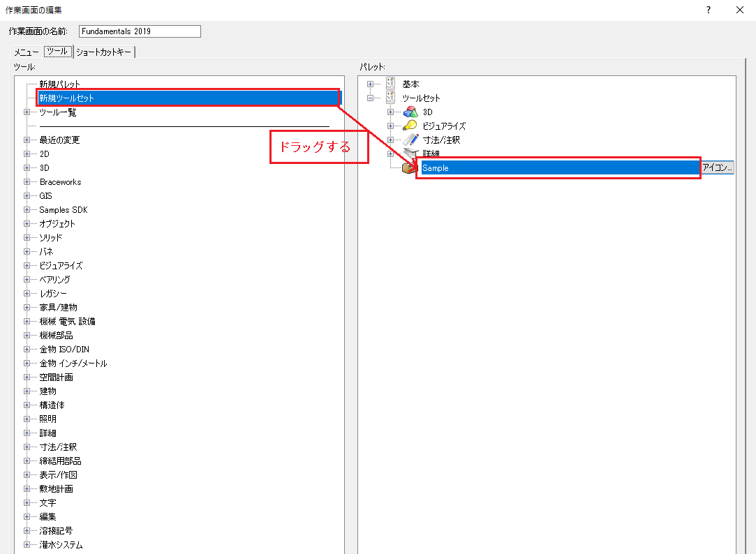Collapse the ツールセット palette node

pos(371,98)
